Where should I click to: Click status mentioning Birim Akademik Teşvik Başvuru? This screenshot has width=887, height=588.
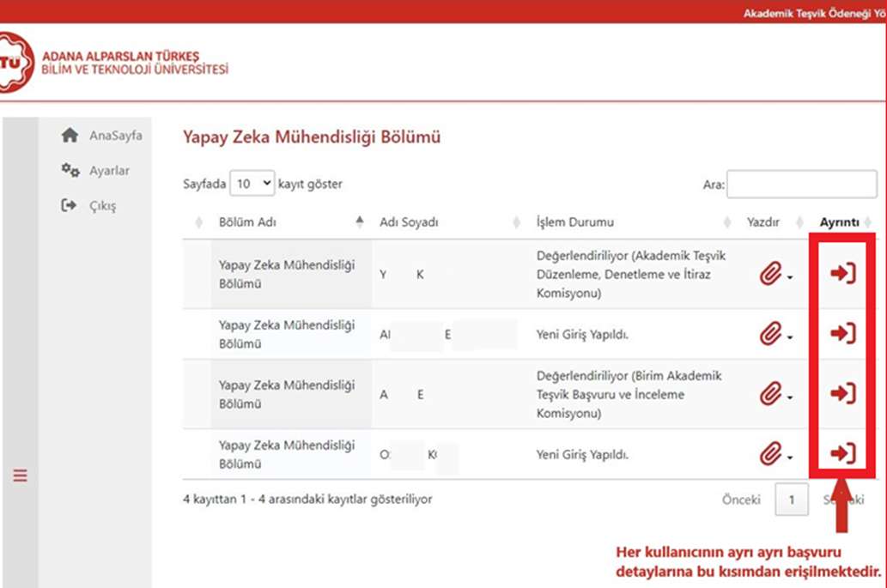[629, 394]
